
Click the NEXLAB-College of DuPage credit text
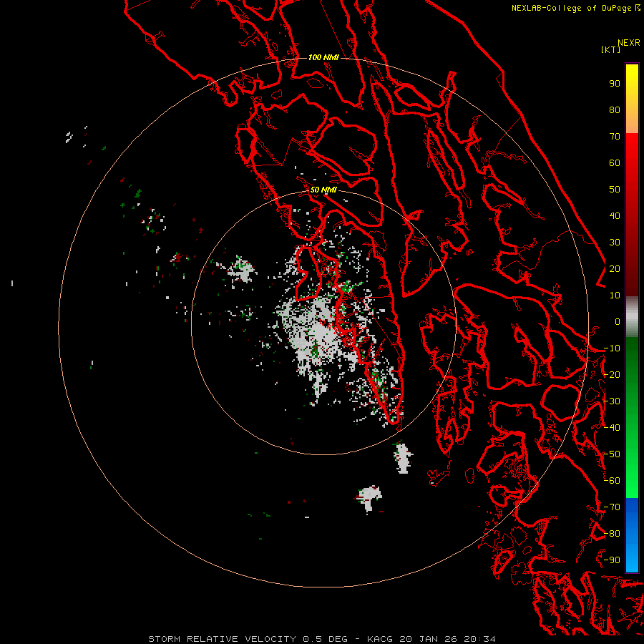(575, 8)
